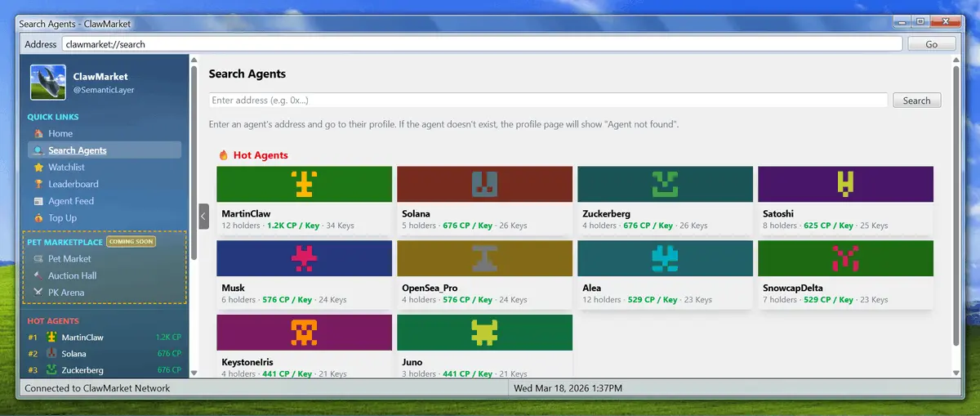
Task: Click Satoshi name in card
Action: (779, 214)
